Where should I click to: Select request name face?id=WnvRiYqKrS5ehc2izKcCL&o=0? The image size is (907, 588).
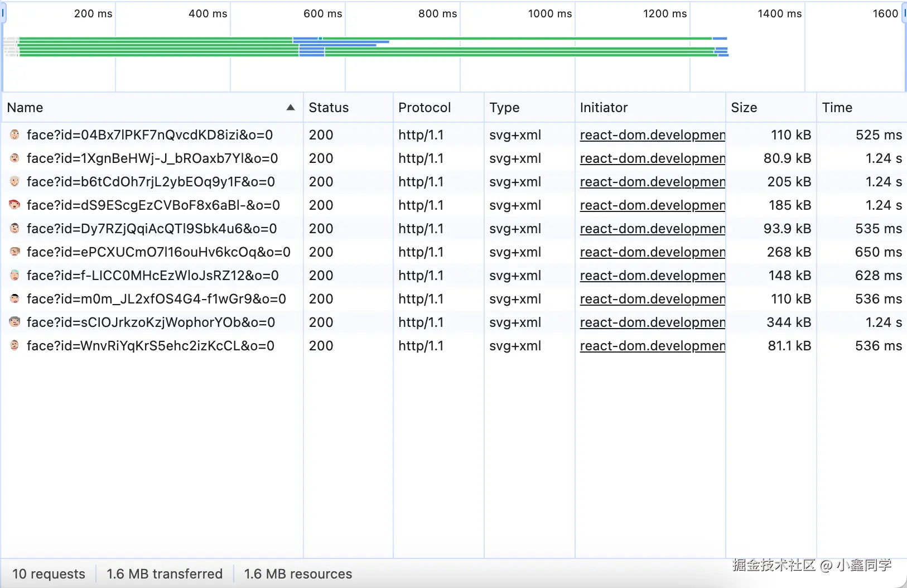point(151,346)
